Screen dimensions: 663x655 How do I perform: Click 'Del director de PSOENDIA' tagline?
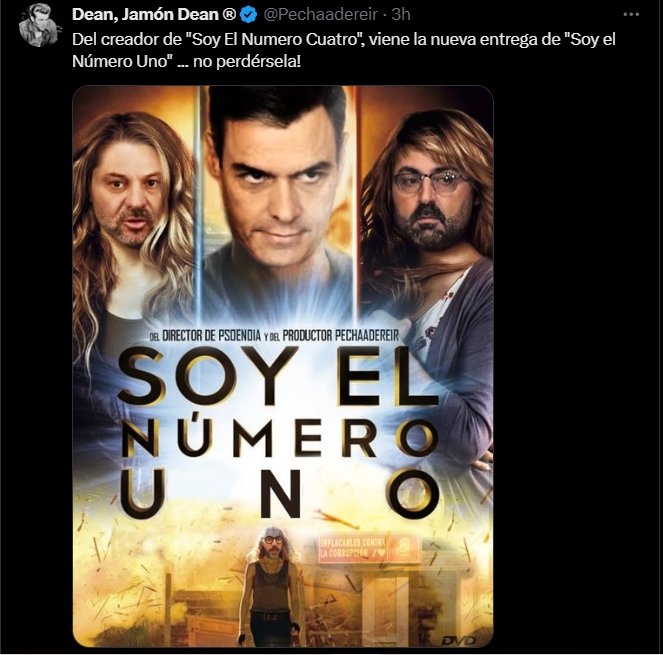(205, 336)
